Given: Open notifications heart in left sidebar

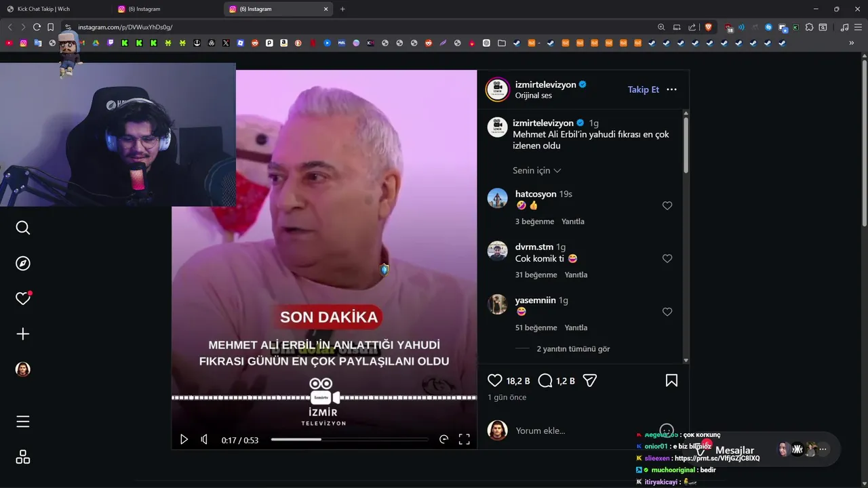Looking at the screenshot, I should (x=23, y=298).
